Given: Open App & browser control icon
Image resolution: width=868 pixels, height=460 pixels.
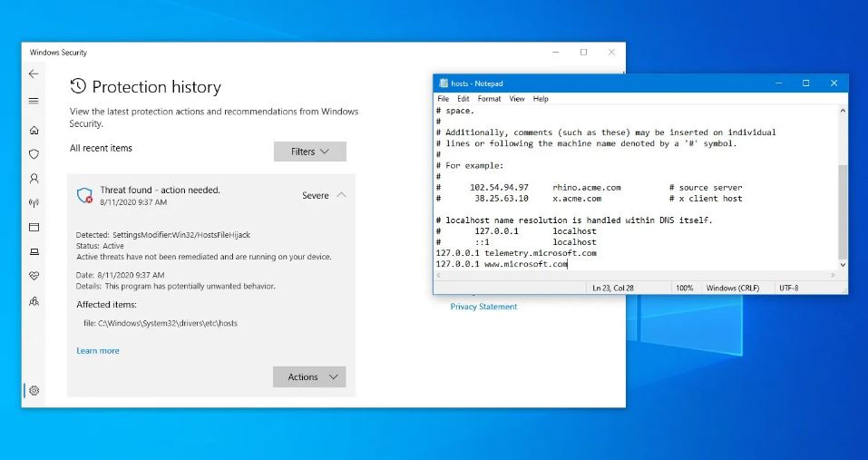Looking at the screenshot, I should pos(34,227).
